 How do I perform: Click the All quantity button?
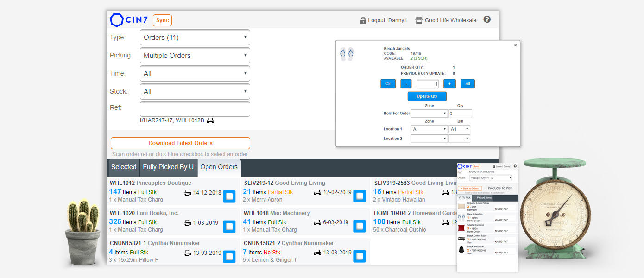(x=468, y=84)
